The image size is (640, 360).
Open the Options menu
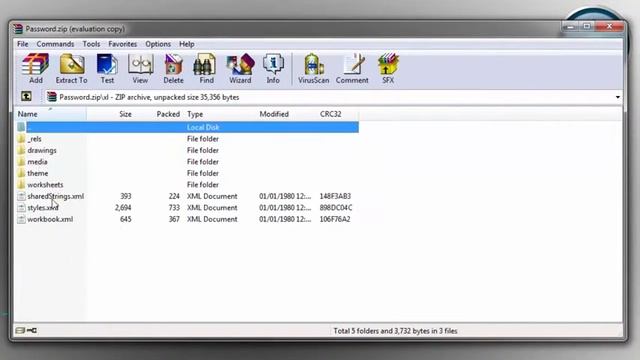[x=158, y=44]
